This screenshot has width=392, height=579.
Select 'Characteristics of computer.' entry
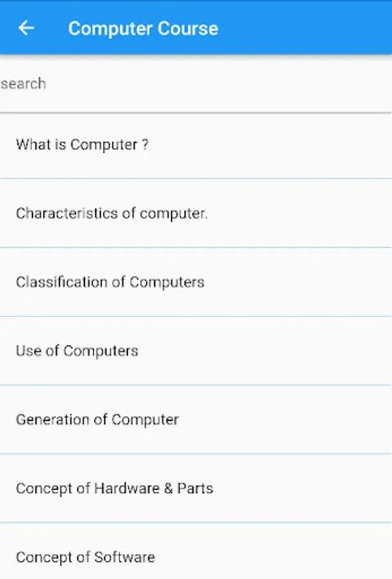[x=196, y=213]
